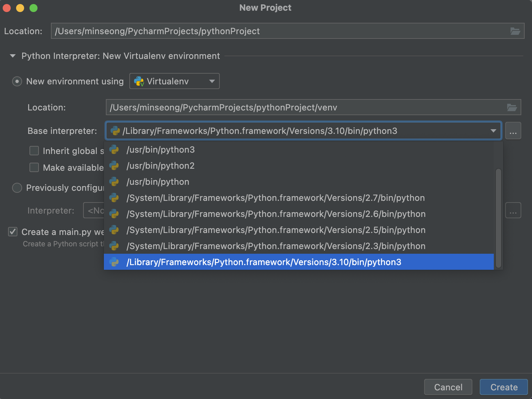Screen dimensions: 532x399
Task: Click Python icon beside highlighted 3.10 entry
Action: (114, 262)
